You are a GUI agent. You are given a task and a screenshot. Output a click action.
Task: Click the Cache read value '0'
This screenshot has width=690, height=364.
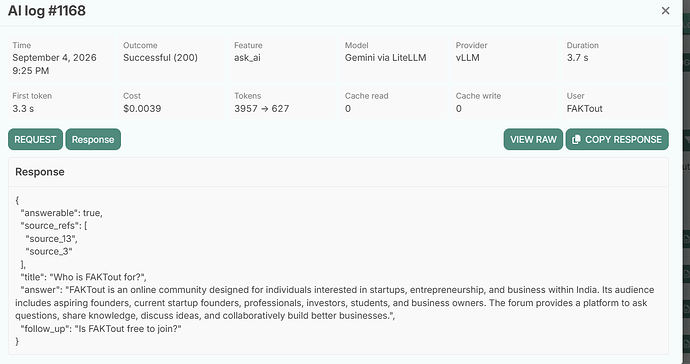[348, 109]
